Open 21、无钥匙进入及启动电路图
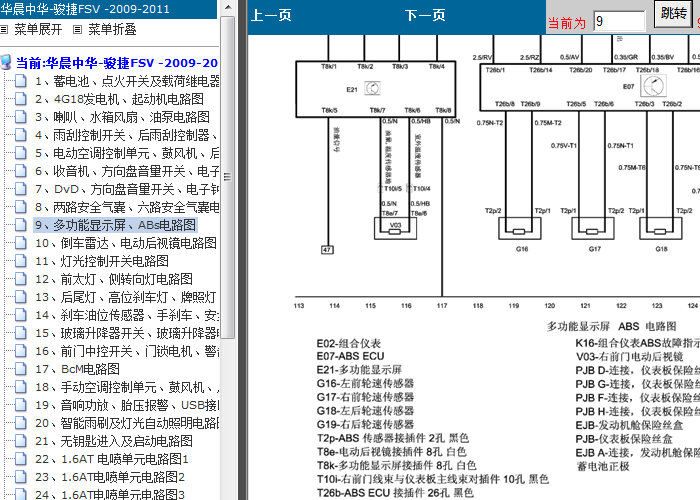The image size is (700, 500). tap(114, 441)
